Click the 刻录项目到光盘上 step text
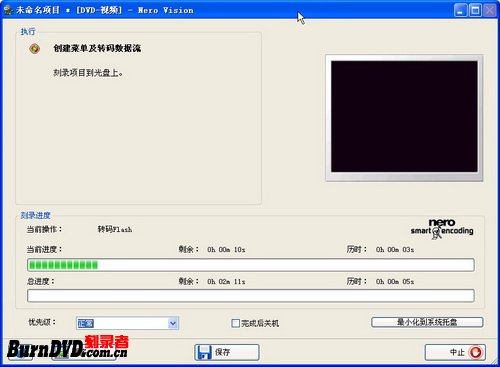The image size is (500, 367). 88,73
